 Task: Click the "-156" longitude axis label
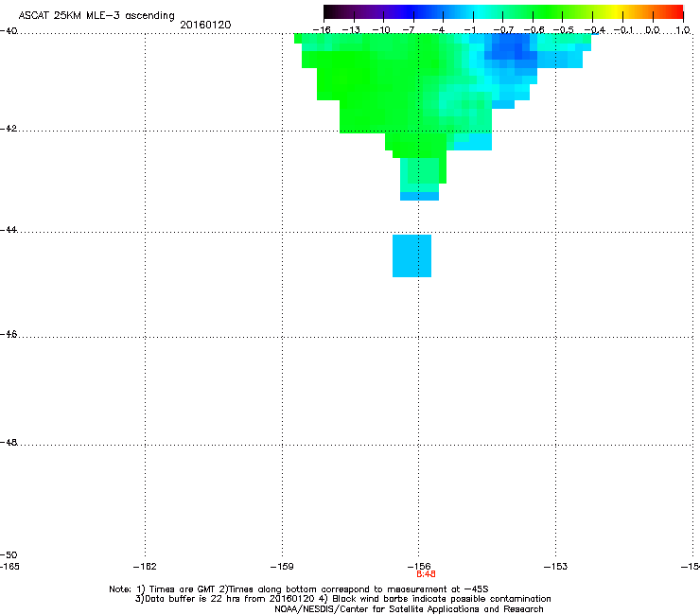[419, 567]
